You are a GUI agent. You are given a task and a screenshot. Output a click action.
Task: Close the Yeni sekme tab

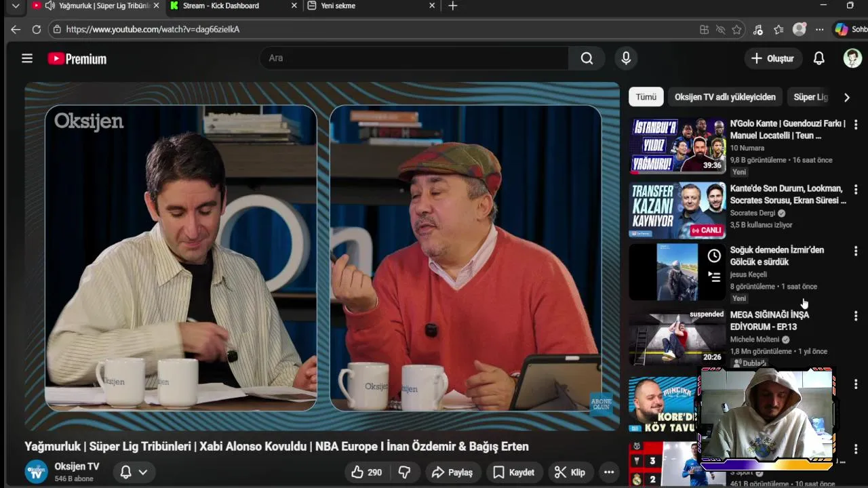[433, 5]
